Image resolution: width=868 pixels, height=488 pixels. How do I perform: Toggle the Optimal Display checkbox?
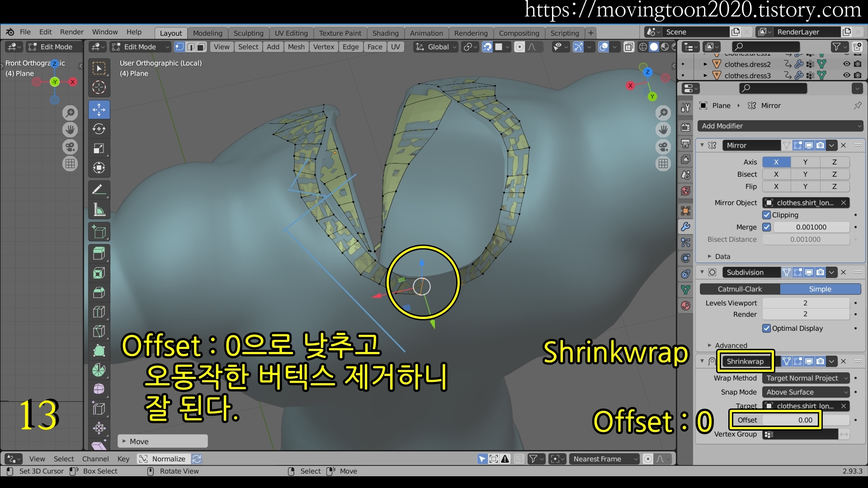tap(767, 328)
